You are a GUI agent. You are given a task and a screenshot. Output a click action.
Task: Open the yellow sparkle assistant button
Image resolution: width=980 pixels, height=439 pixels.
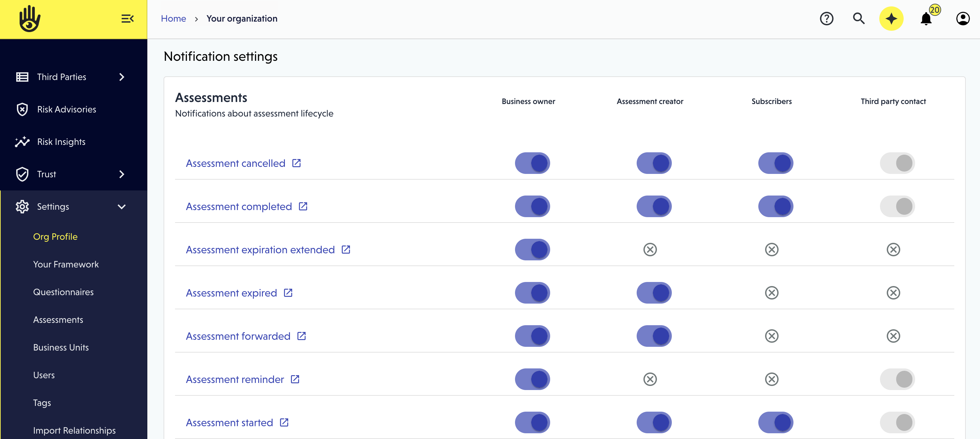click(891, 19)
